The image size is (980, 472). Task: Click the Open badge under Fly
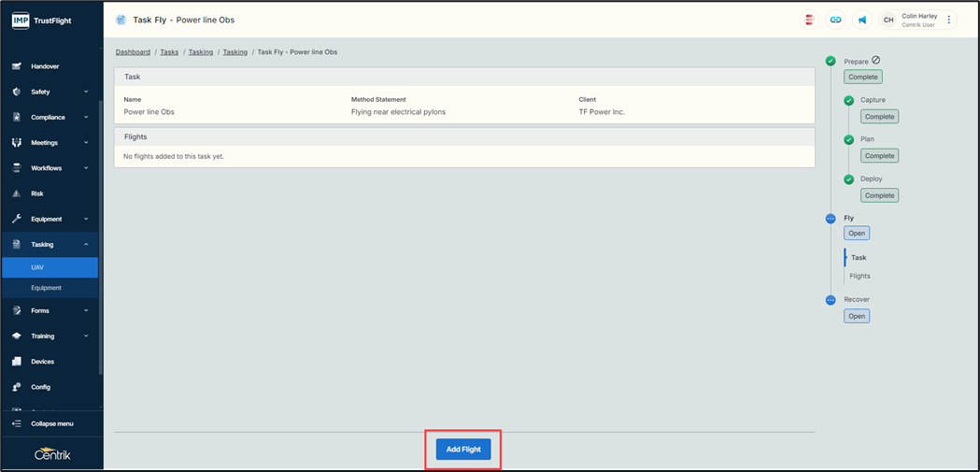tap(857, 233)
